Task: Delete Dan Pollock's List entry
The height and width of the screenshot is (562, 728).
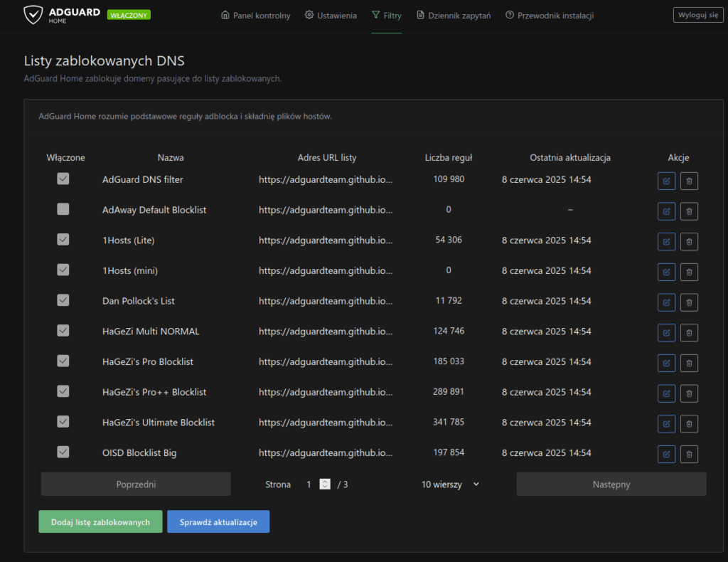Action: 689,302
